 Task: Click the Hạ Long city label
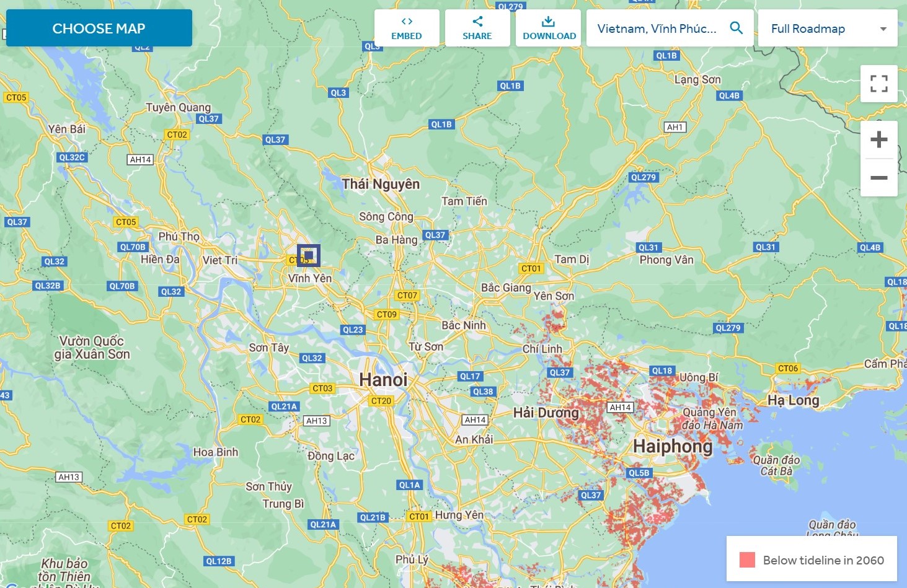793,400
